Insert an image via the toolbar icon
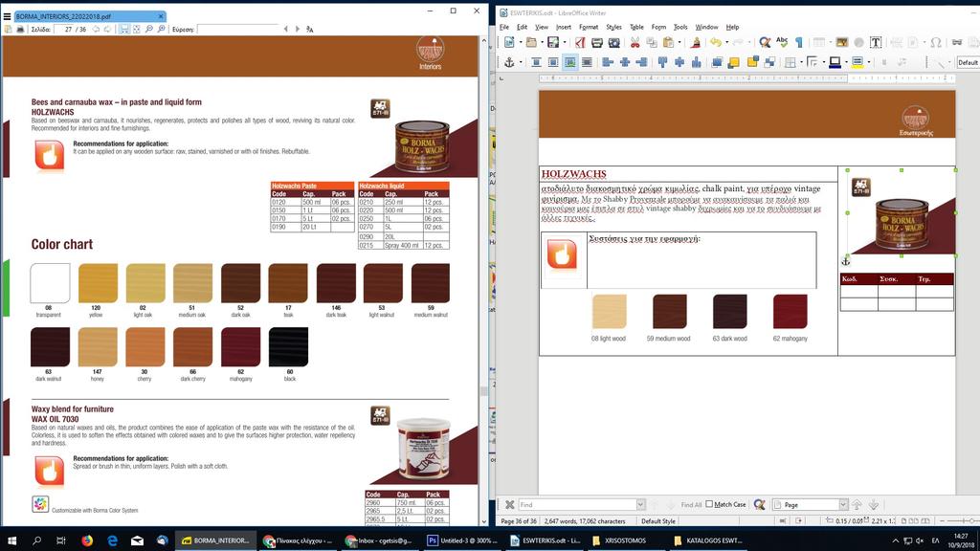980x551 pixels. click(x=842, y=42)
